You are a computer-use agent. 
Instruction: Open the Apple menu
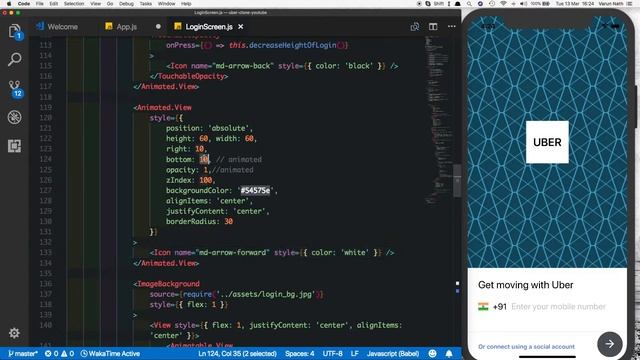point(9,3)
